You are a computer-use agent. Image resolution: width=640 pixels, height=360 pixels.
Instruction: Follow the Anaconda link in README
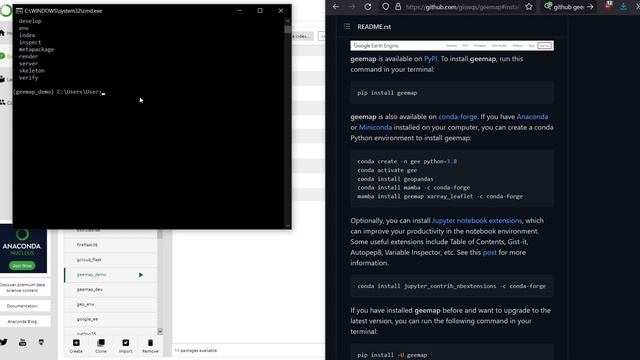[x=532, y=117]
